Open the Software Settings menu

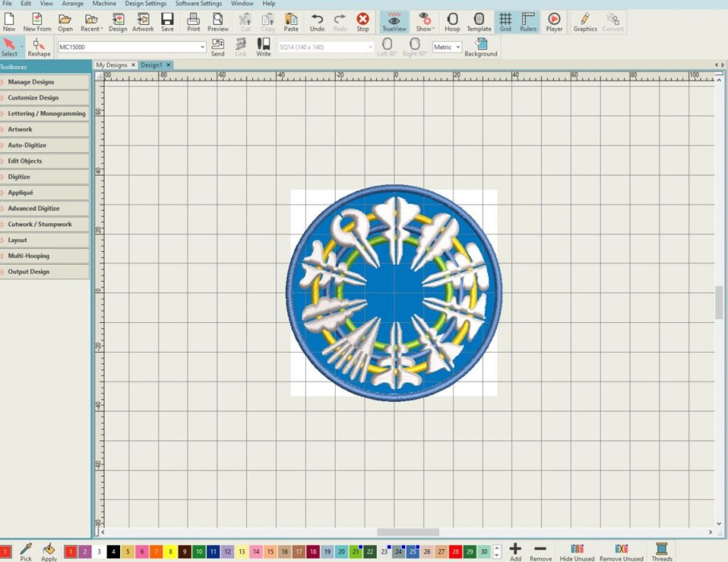click(199, 4)
